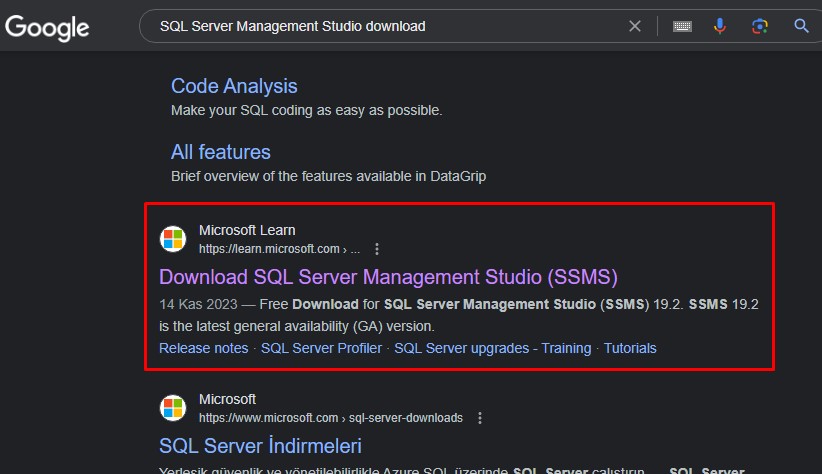The width and height of the screenshot is (822, 474).
Task: Open more options for sql-server-downloads result
Action: pos(480,418)
